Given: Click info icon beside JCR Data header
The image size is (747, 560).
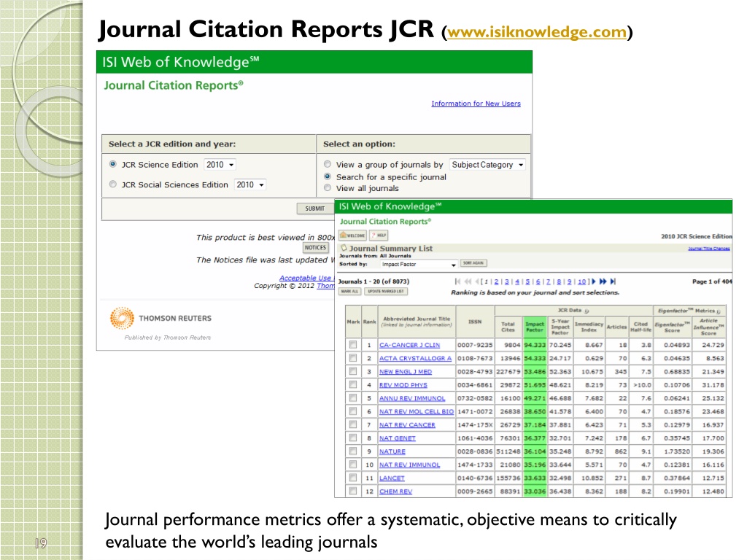Looking at the screenshot, I should [x=587, y=311].
